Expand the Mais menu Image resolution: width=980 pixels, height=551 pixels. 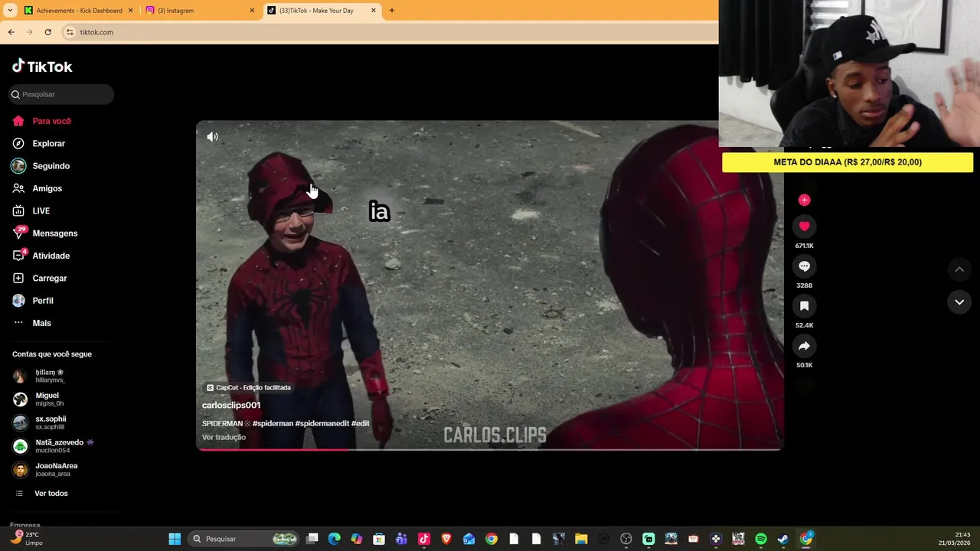[x=32, y=323]
